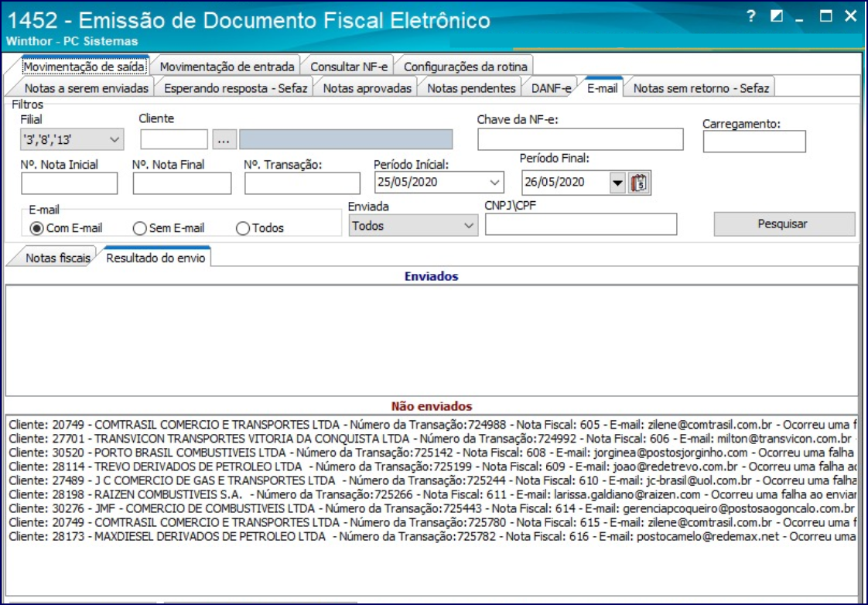Viewport: 868px width, 605px height.
Task: Focus the Nº. Nota Final field
Action: click(182, 183)
